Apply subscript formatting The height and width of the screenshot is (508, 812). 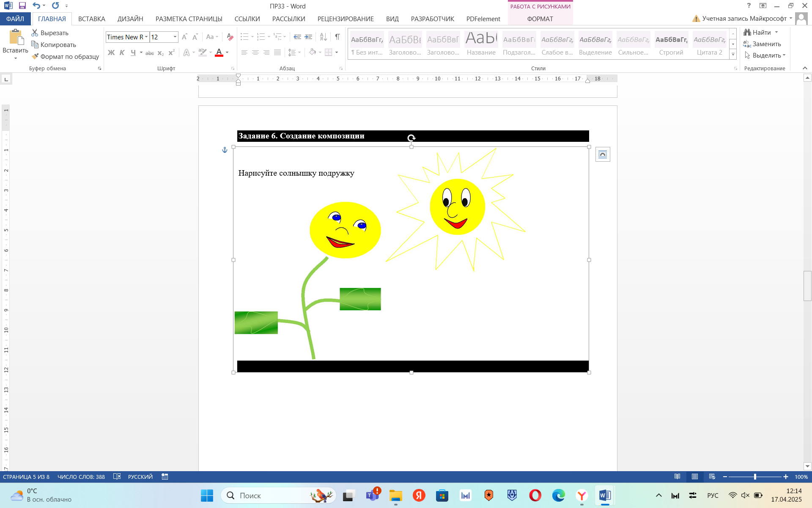point(161,52)
